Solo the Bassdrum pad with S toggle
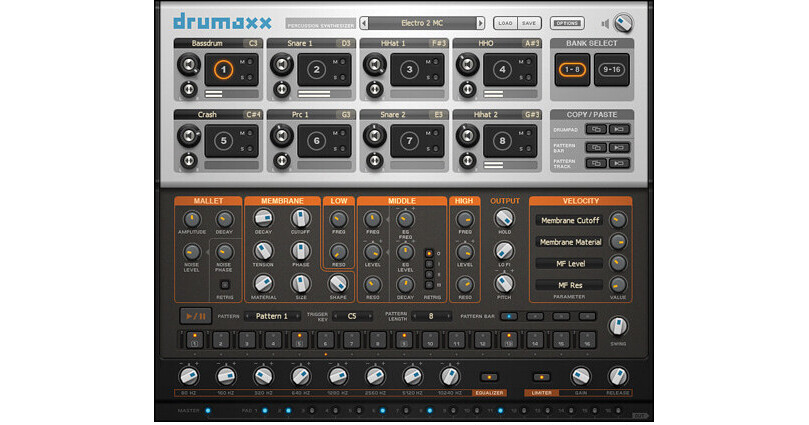The width and height of the screenshot is (809, 425). pyautogui.click(x=250, y=78)
